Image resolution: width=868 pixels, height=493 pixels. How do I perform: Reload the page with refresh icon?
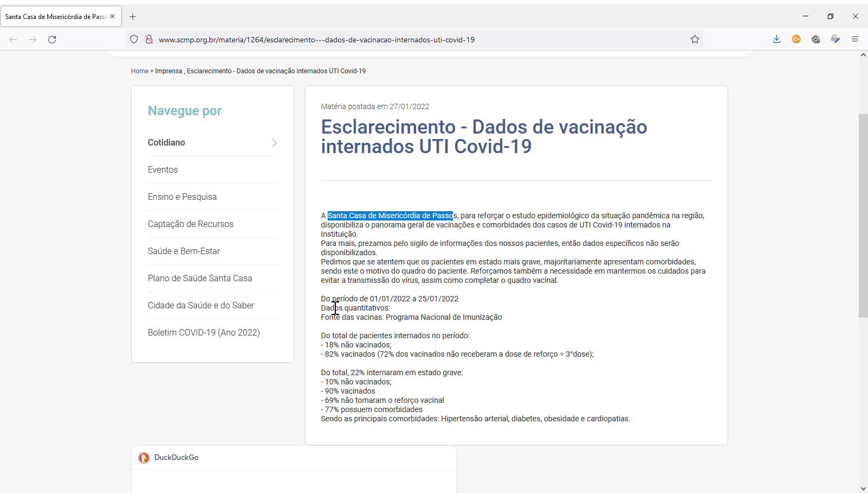tap(52, 39)
